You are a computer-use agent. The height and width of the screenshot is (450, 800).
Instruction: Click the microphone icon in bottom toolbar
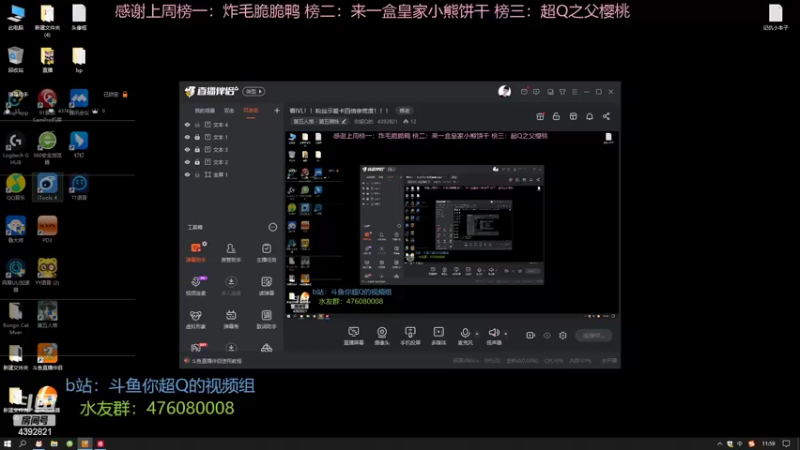click(x=465, y=333)
